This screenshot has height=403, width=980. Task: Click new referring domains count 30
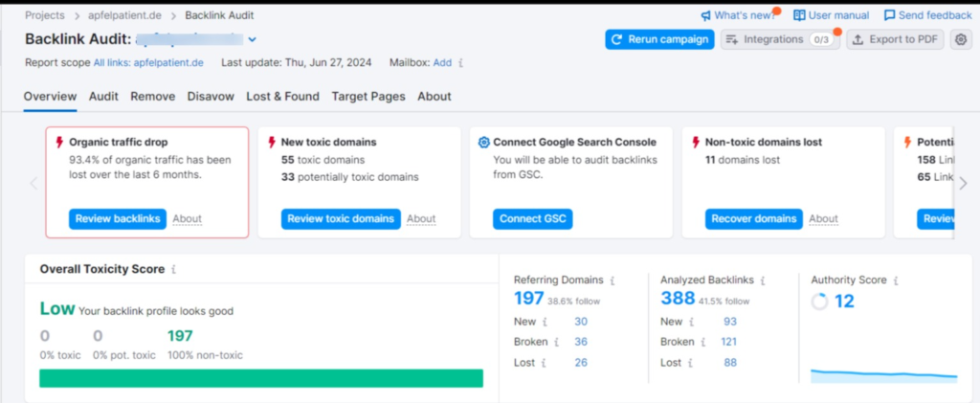coord(581,322)
